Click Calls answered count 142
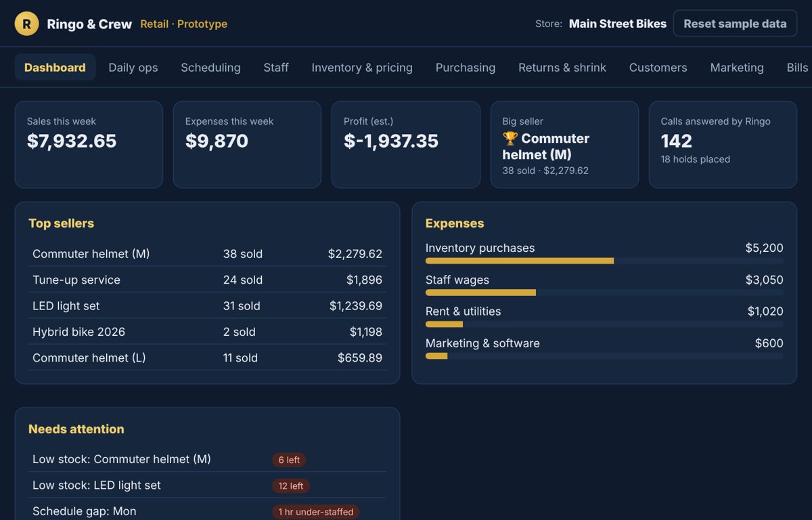 (677, 141)
